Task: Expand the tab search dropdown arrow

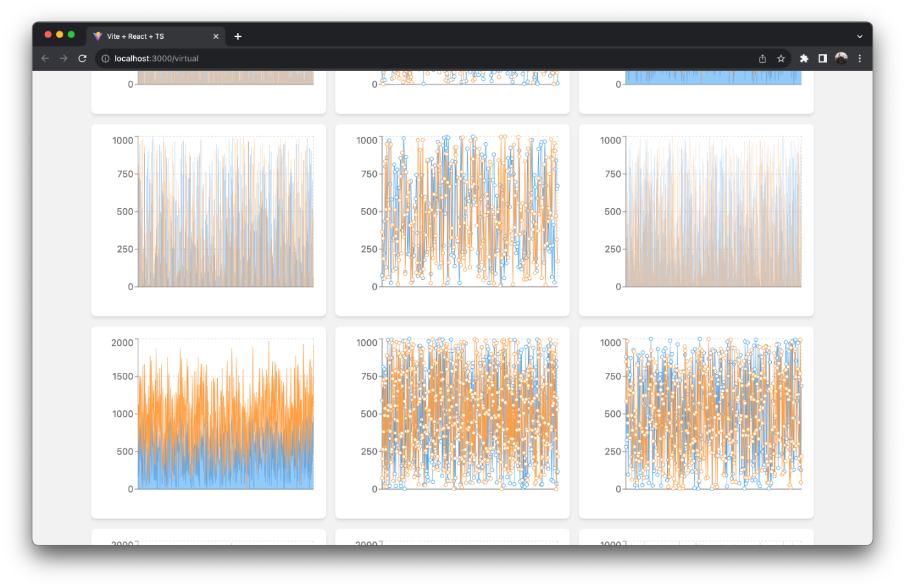Action: tap(860, 36)
